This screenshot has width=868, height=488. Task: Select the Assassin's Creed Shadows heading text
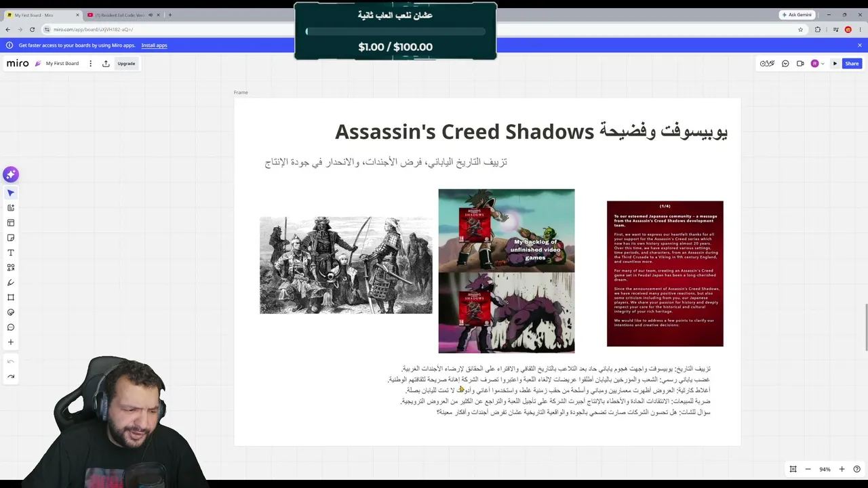(x=531, y=131)
